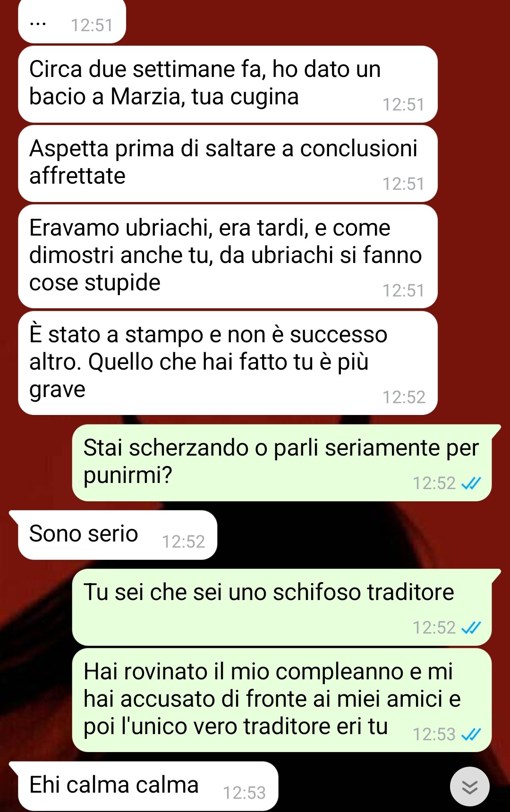The width and height of the screenshot is (510, 812).
Task: Tap the 'Eravamo ubriachi, era tardi' message
Action: [x=228, y=256]
